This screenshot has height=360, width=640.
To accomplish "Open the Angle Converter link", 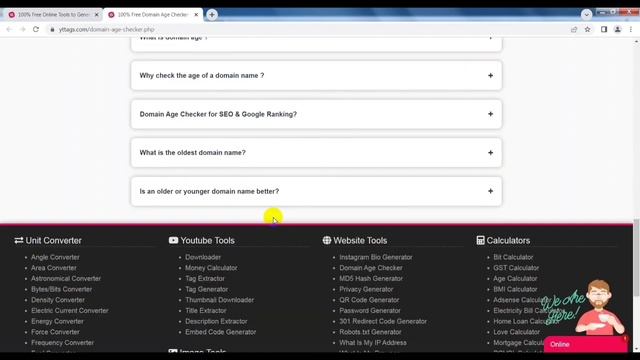I will [x=55, y=257].
